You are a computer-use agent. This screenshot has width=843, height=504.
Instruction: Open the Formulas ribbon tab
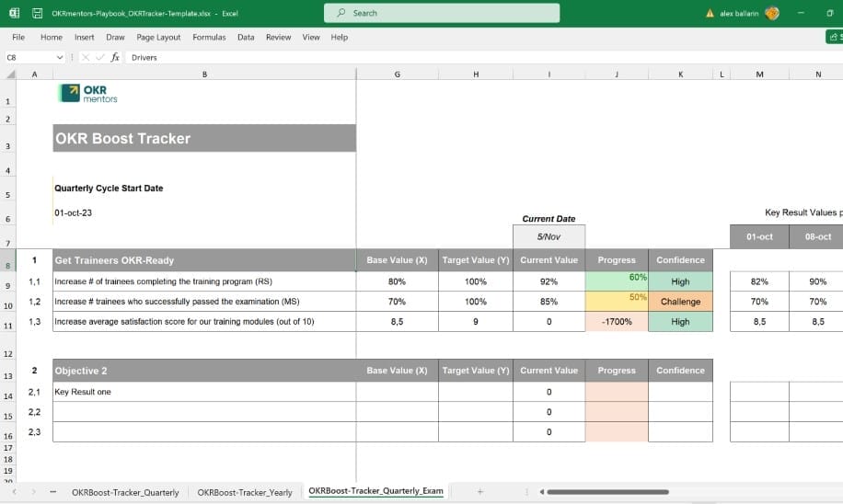209,38
